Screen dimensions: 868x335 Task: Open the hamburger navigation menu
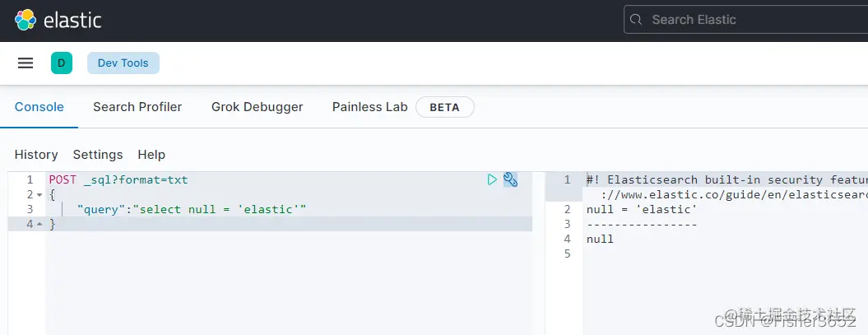click(x=26, y=63)
